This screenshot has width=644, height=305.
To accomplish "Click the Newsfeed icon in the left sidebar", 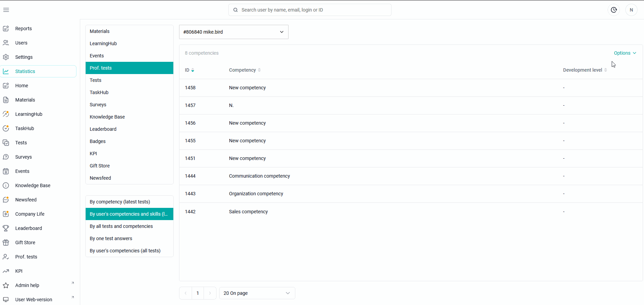I will point(6,200).
